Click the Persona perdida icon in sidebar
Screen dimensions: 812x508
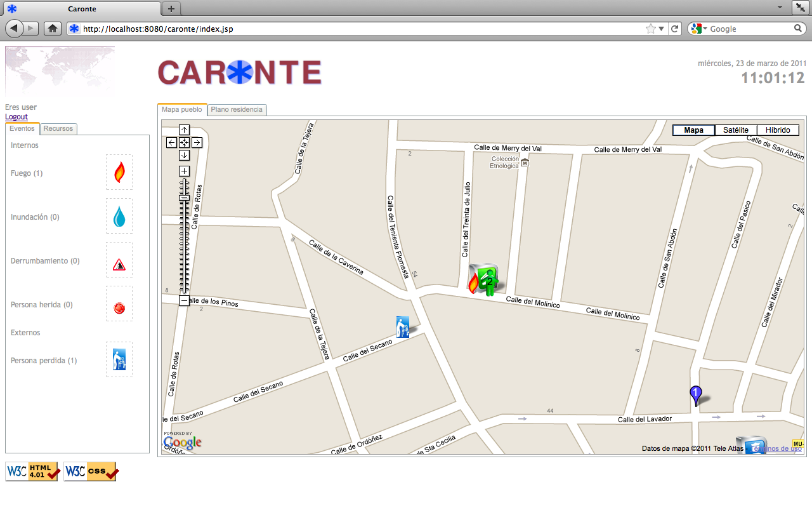coord(119,359)
